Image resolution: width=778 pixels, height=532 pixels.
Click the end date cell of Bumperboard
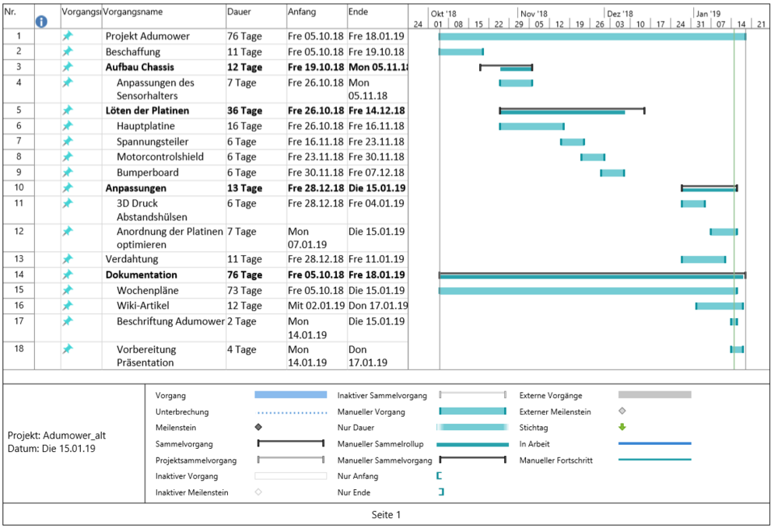point(377,173)
